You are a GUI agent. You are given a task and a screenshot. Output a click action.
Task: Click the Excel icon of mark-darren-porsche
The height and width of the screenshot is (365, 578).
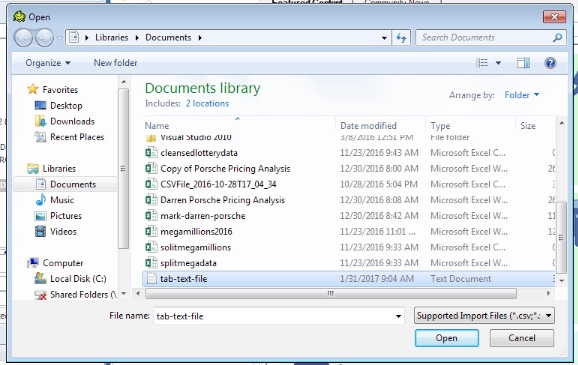point(151,216)
